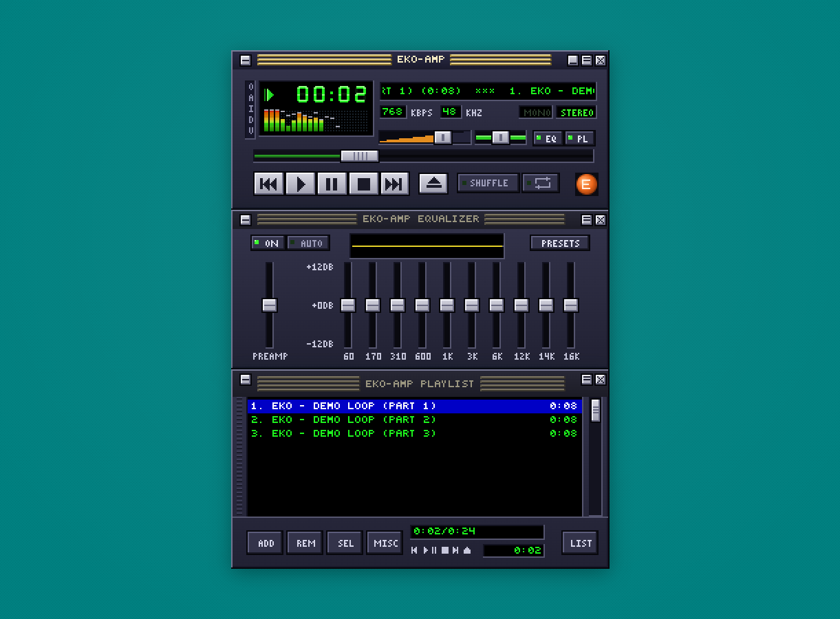Click the OAIDV clutterbar strip

coord(250,109)
